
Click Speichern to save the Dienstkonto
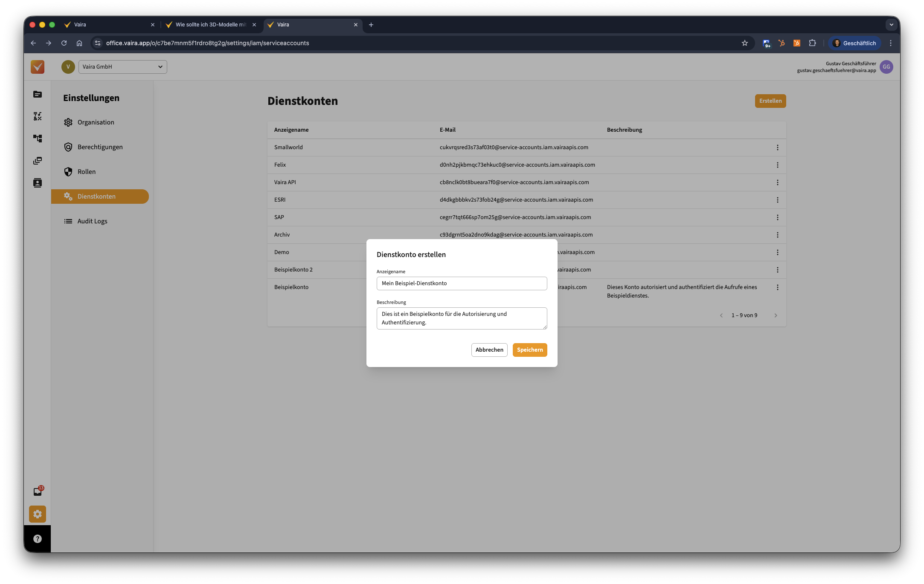click(529, 350)
